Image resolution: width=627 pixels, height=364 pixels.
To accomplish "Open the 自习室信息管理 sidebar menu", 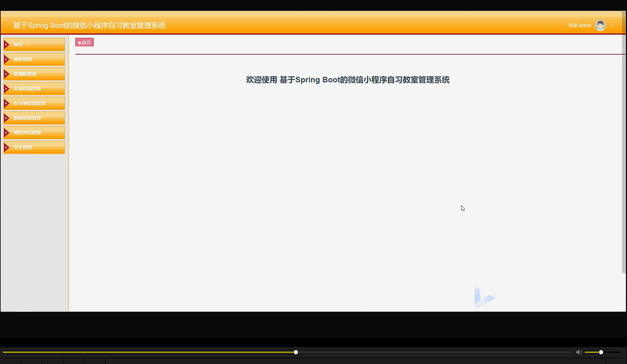I will tap(34, 103).
